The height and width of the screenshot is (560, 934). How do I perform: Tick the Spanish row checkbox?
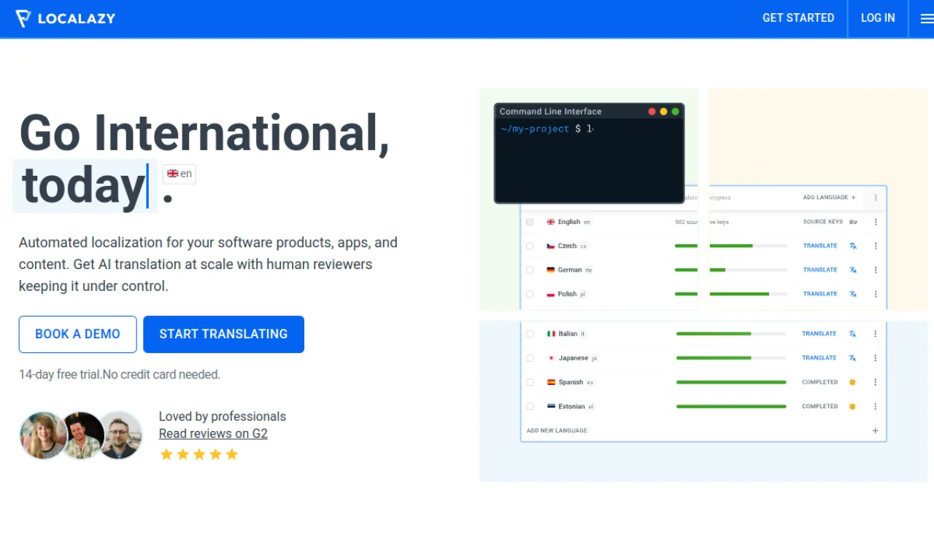coord(530,382)
